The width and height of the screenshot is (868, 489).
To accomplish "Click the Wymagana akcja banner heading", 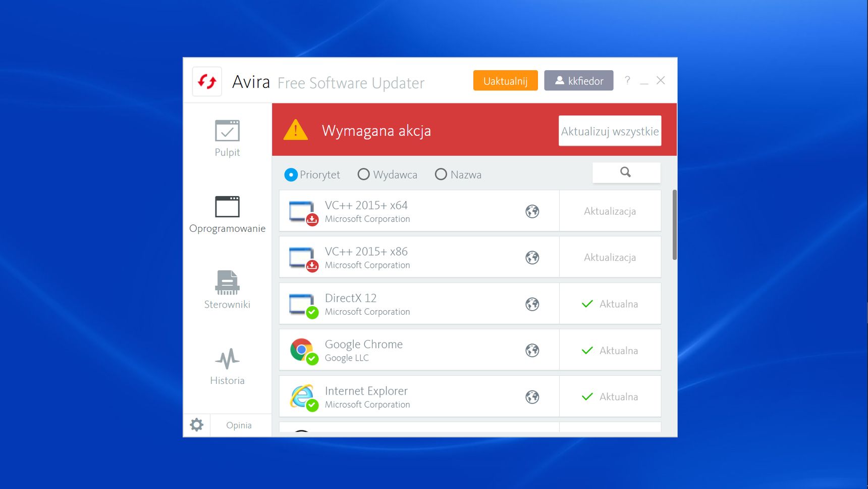I will pos(376,131).
